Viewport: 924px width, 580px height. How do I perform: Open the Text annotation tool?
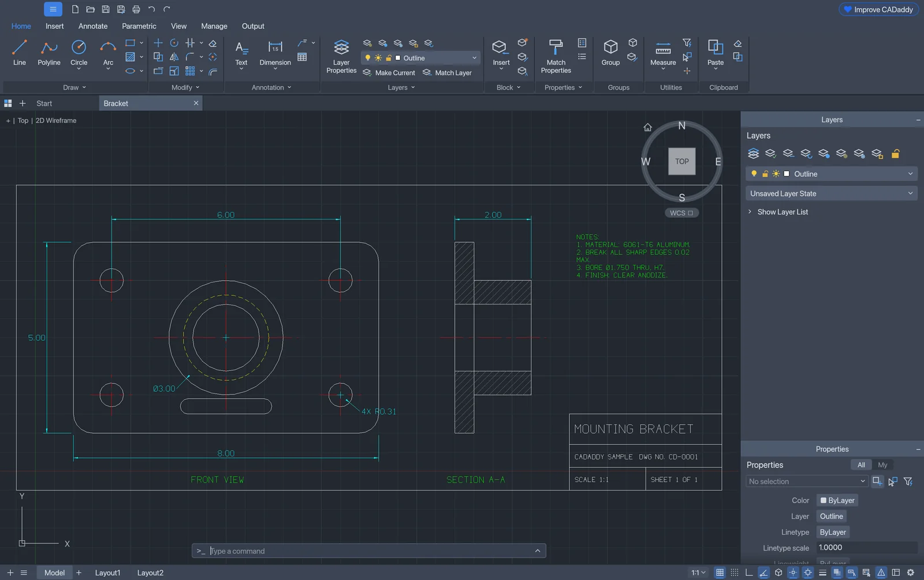tap(241, 53)
